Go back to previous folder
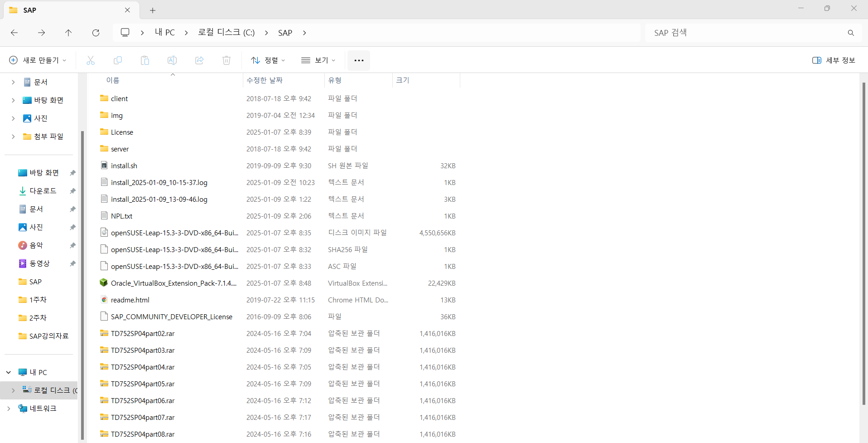The width and height of the screenshot is (868, 443). (14, 33)
